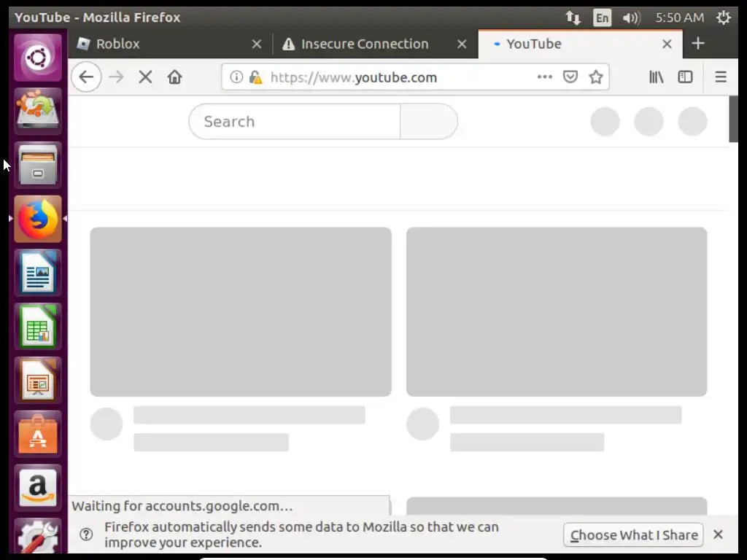Open page actions three-dot menu
This screenshot has height=560, width=747.
pyautogui.click(x=544, y=77)
